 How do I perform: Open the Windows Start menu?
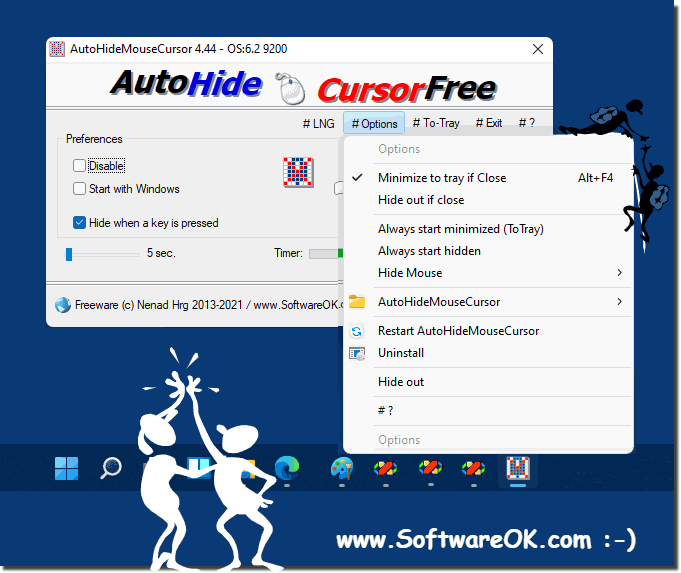66,468
